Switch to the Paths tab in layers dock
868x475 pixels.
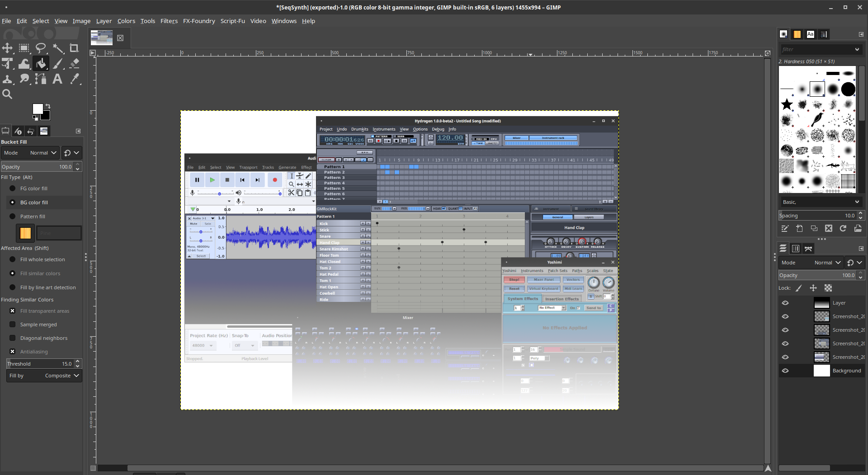tap(808, 249)
